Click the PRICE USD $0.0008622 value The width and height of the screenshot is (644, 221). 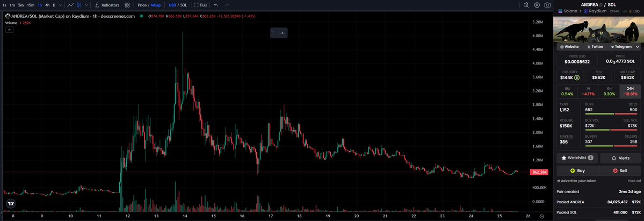[x=577, y=62]
